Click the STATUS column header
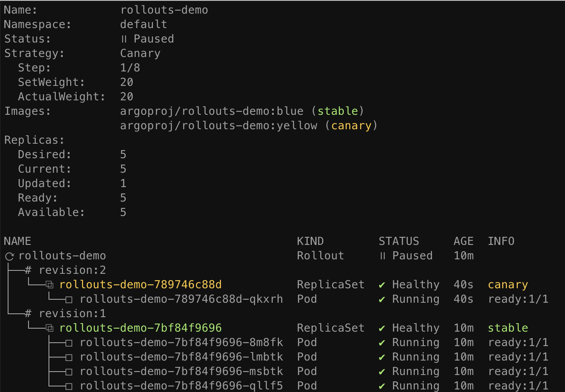 pos(399,241)
